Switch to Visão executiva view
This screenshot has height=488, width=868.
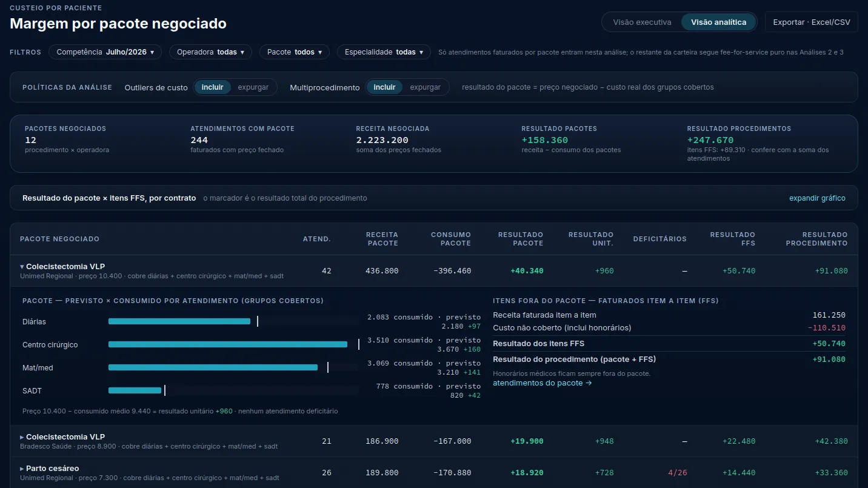coord(642,22)
